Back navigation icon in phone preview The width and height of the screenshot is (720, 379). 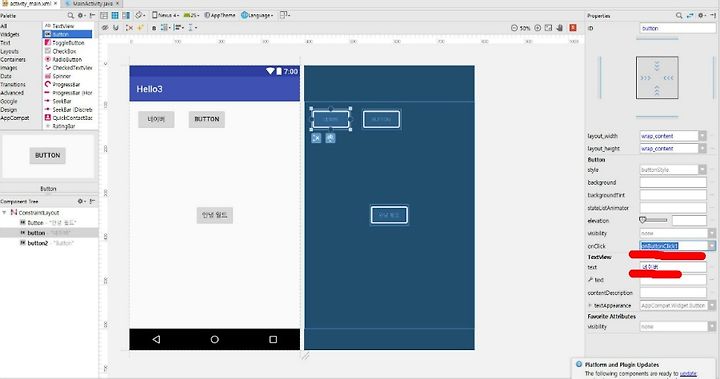click(x=156, y=339)
